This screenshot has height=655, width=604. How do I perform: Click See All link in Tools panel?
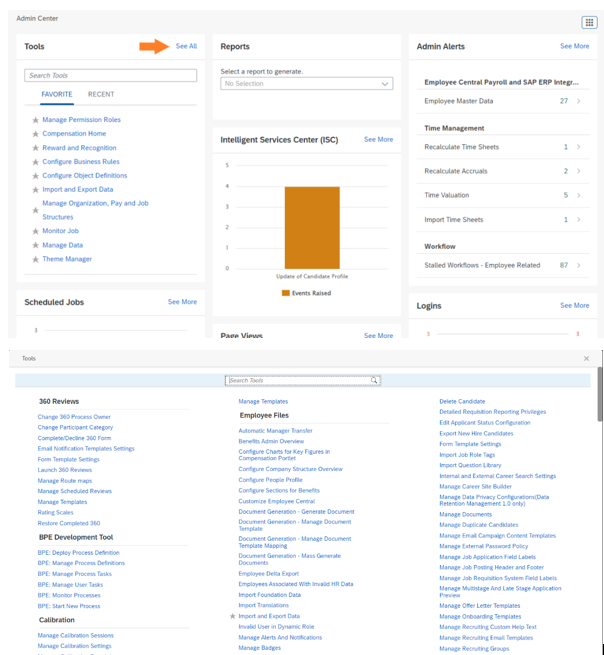(186, 46)
